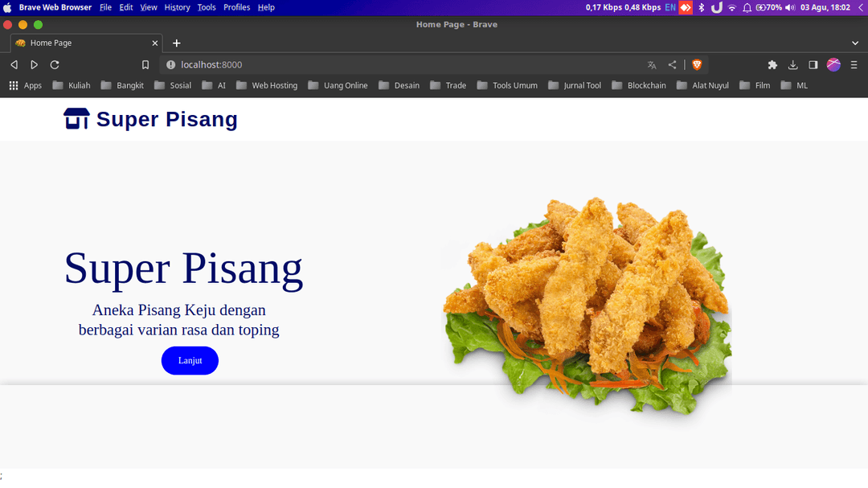The height and width of the screenshot is (488, 868).
Task: Open a new tab with plus button
Action: tap(177, 43)
